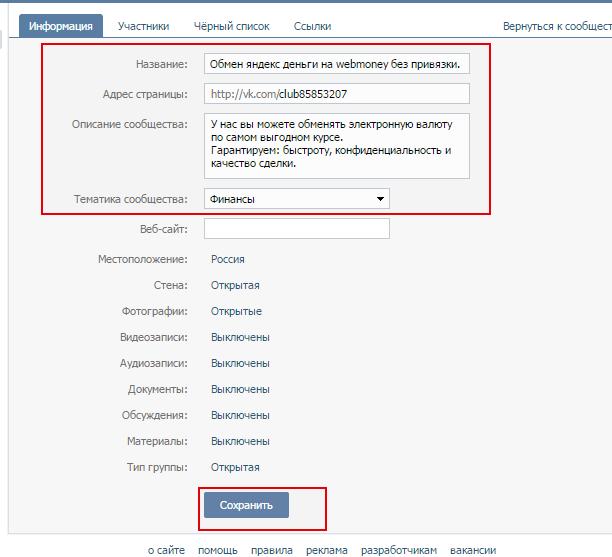Image resolution: width=612 pixels, height=557 pixels.
Task: Change Местоположение value Россия
Action: [228, 259]
